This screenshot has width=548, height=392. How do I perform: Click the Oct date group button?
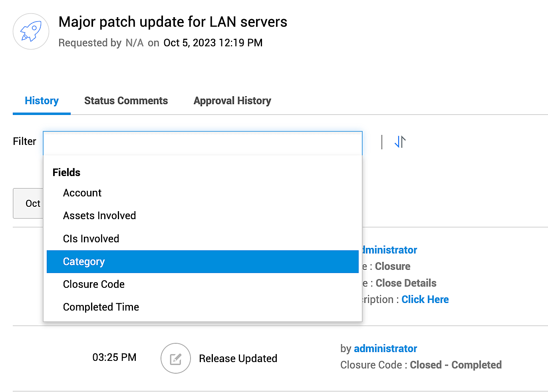tap(29, 204)
